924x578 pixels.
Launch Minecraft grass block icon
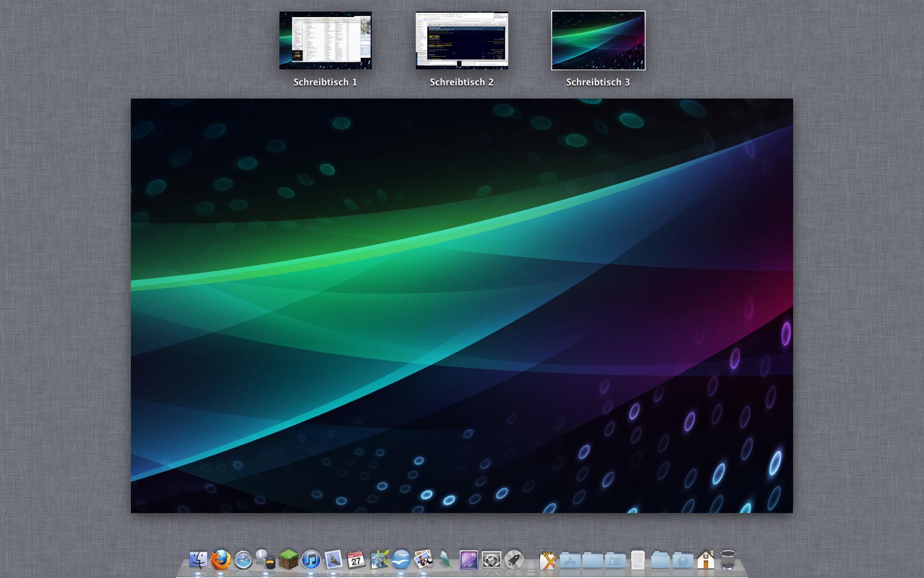coord(288,560)
